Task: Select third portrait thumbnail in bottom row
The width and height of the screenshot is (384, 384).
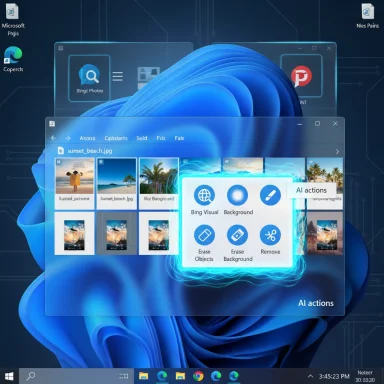Action: click(x=159, y=234)
